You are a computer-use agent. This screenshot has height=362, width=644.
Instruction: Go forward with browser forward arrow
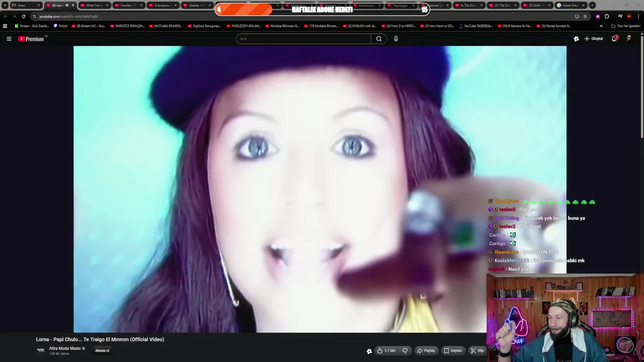tap(14, 16)
